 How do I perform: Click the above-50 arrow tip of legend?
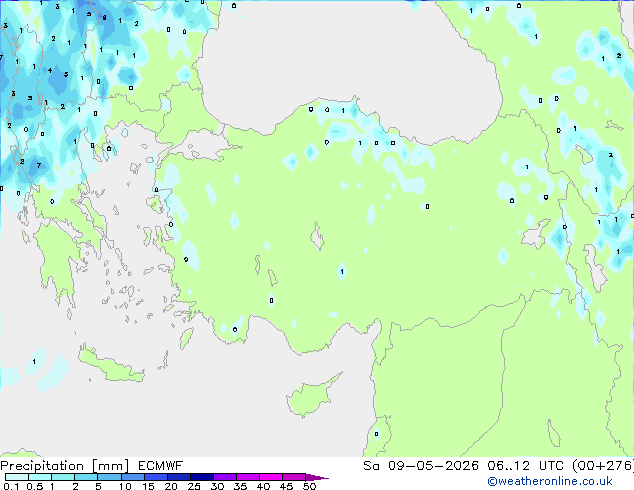(317, 477)
